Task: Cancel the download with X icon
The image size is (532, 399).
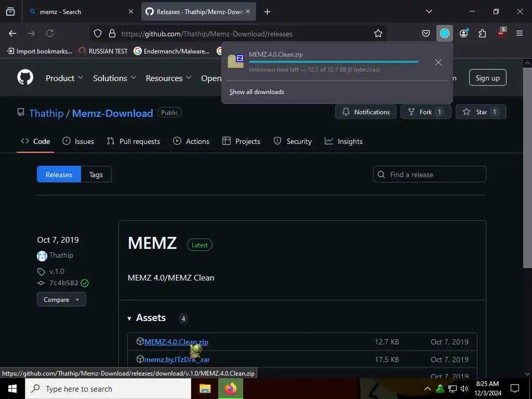Action: click(x=438, y=62)
